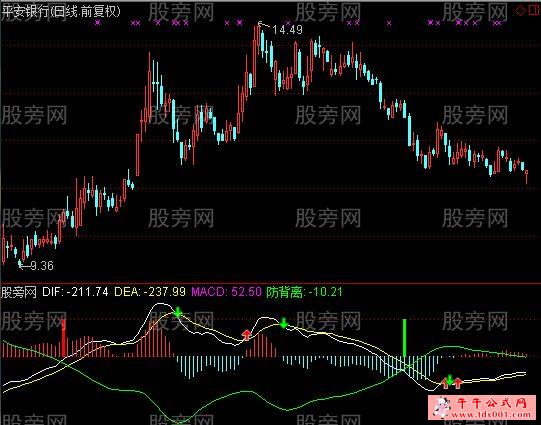
Task: Click the second green down arrow on DEA line
Action: [x=284, y=323]
